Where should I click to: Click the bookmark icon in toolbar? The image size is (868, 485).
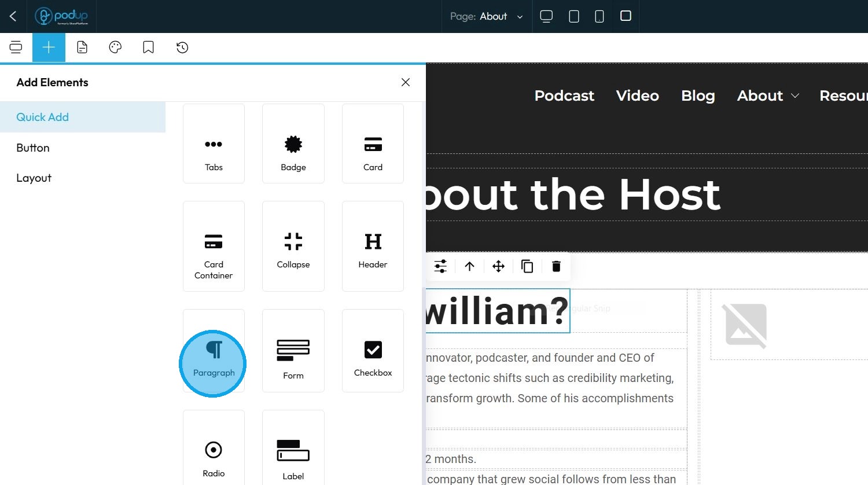pyautogui.click(x=148, y=47)
